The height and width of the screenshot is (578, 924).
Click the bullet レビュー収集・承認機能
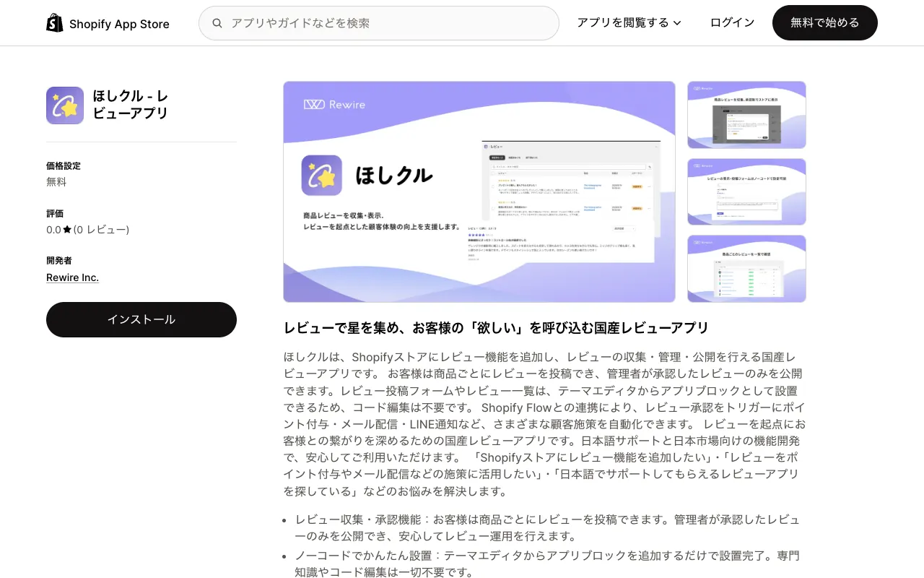547,527
